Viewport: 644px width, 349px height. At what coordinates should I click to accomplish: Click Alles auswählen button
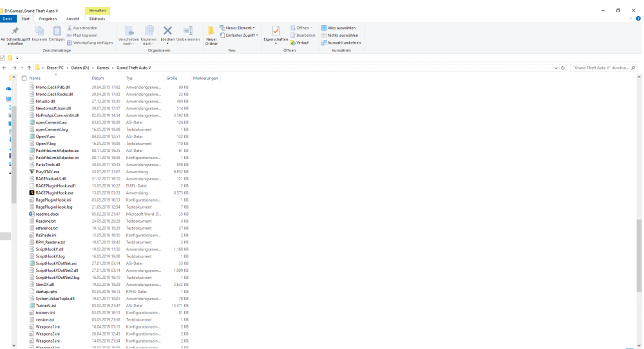341,28
